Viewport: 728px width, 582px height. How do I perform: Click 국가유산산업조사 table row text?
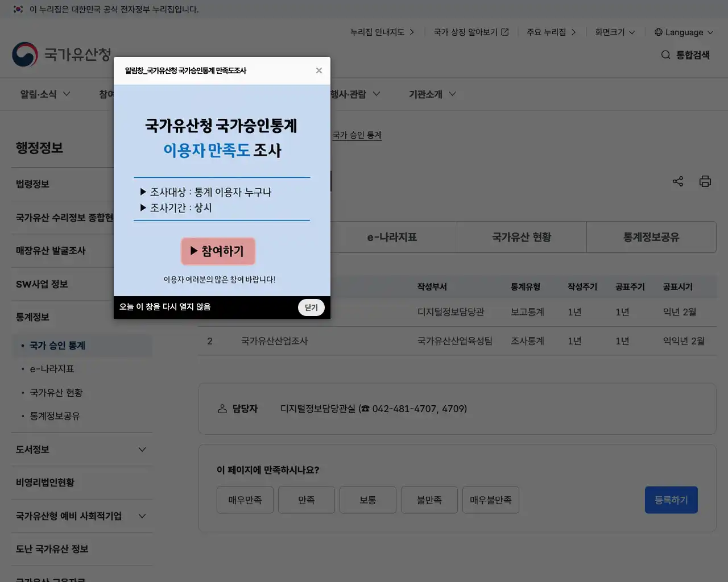[274, 341]
